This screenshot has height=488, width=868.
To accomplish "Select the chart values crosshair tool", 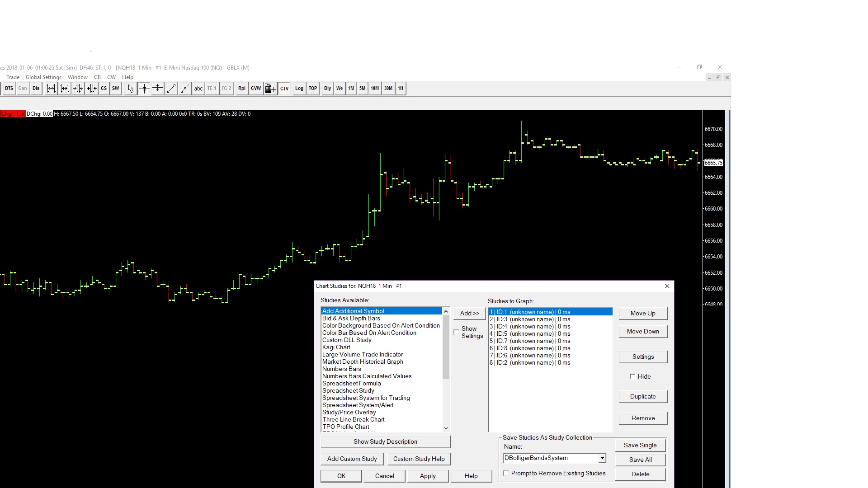I will pyautogui.click(x=144, y=89).
